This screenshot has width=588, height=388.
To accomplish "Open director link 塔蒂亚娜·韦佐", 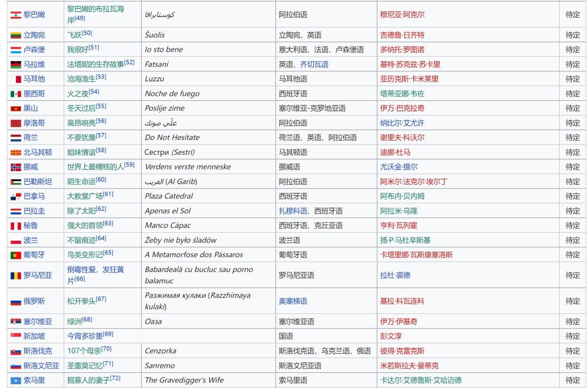I will (x=402, y=94).
